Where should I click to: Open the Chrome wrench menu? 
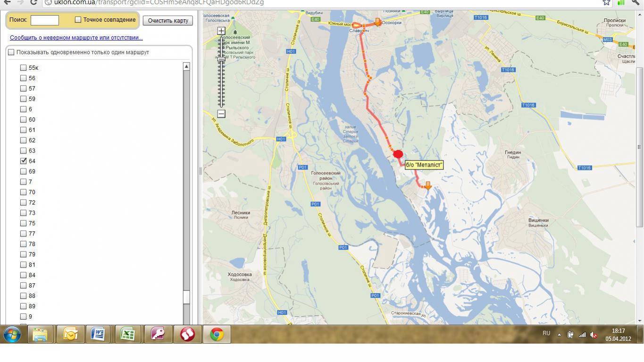[636, 2]
